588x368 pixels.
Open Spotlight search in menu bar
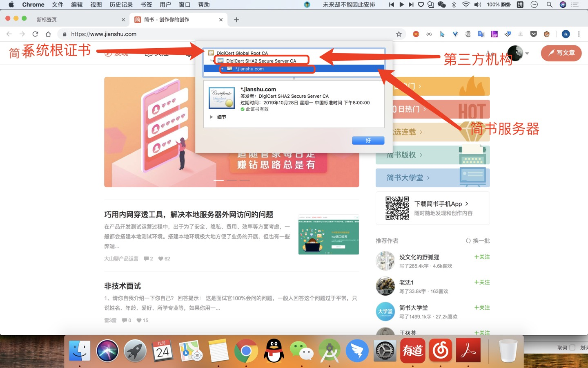(549, 4)
